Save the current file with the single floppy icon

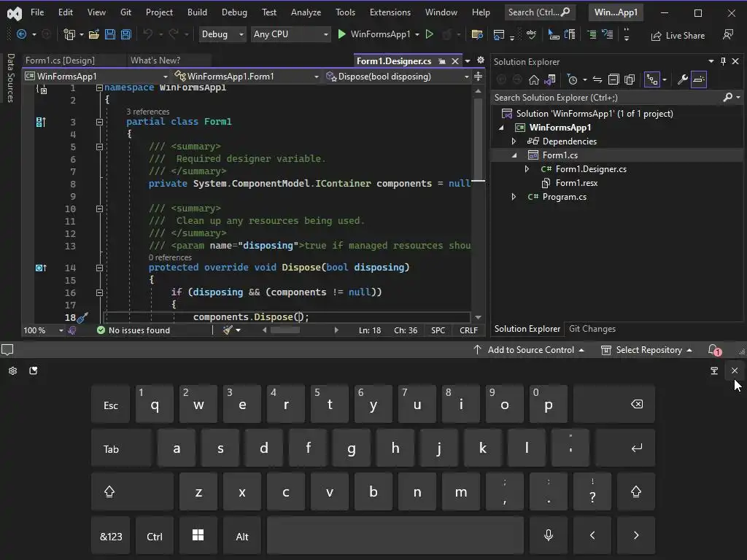[x=110, y=34]
